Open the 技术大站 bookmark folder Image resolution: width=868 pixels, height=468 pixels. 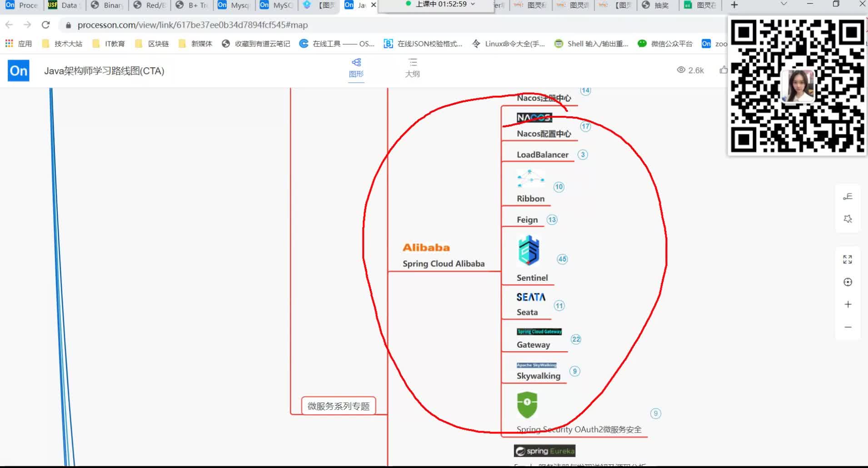coord(62,44)
